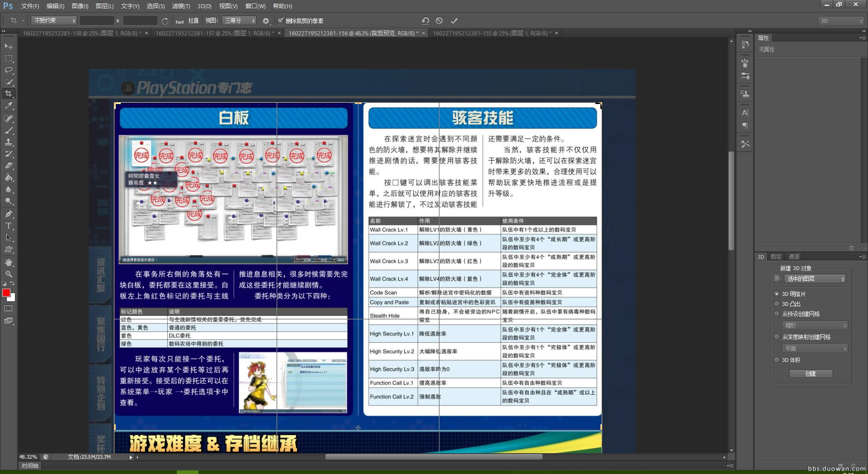This screenshot has height=474, width=868.
Task: Cancel the current crop operation
Action: click(x=439, y=21)
